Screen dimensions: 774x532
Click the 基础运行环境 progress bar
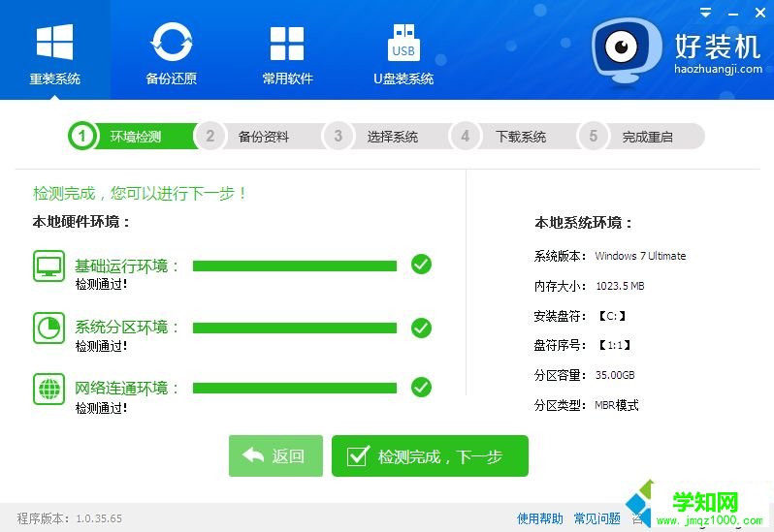click(x=295, y=266)
